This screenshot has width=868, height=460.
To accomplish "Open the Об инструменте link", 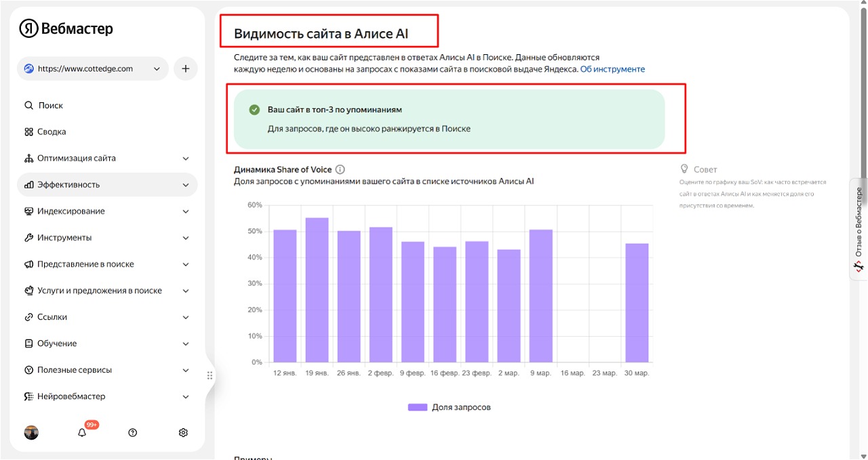I will (x=612, y=69).
